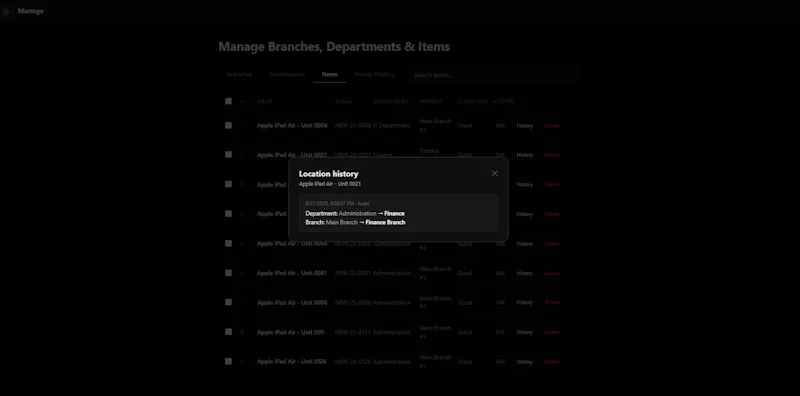Click the Branch column header
The height and width of the screenshot is (396, 800).
[x=431, y=102]
